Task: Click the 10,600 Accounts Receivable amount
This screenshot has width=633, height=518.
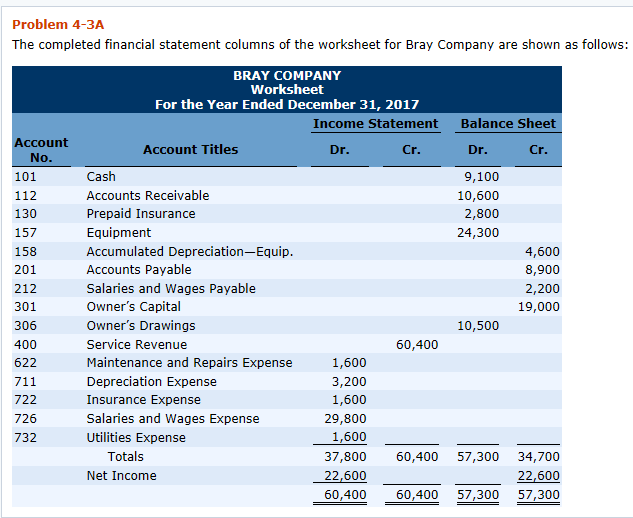Action: (478, 196)
